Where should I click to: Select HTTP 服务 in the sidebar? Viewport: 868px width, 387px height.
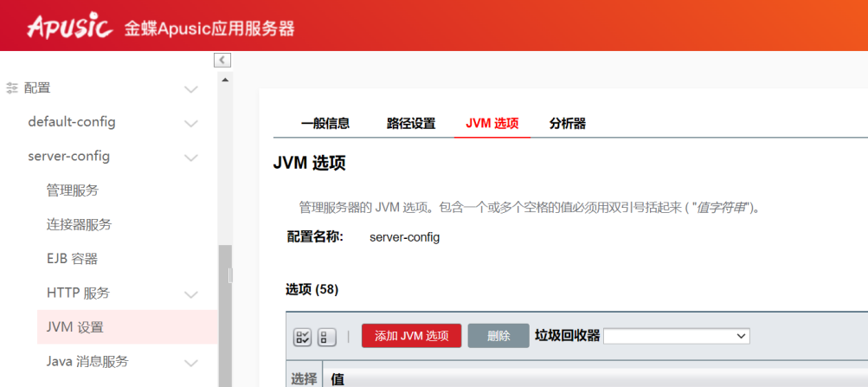78,293
